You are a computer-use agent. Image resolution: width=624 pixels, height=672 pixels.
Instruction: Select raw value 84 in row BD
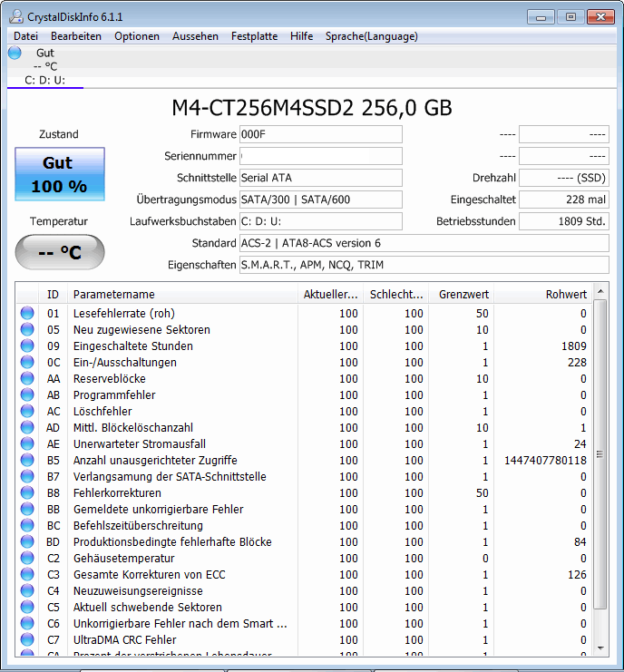tap(580, 541)
